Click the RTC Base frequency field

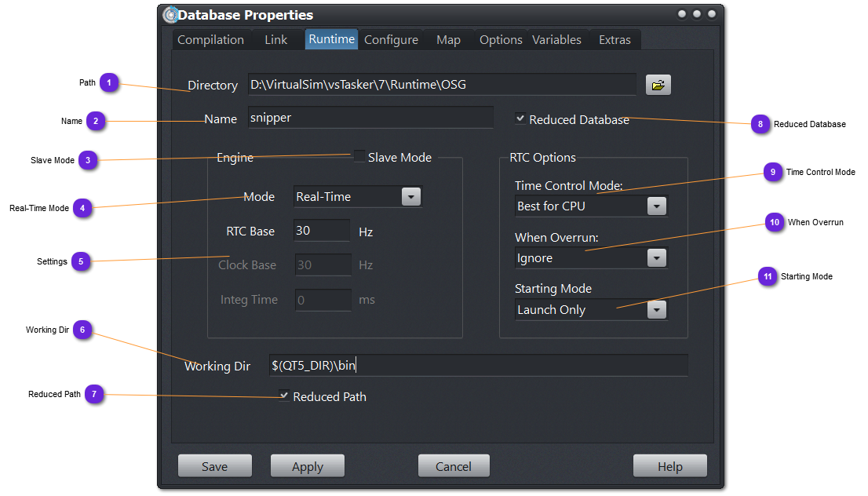[x=322, y=231]
